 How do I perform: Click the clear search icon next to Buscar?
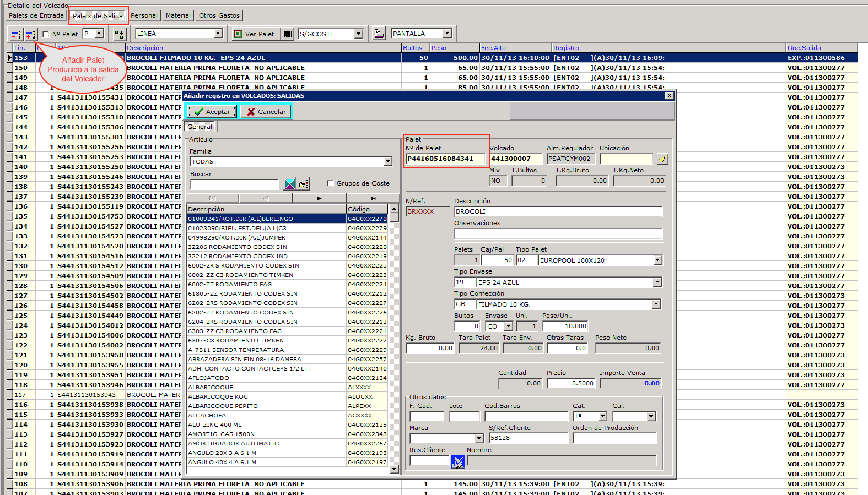click(289, 184)
